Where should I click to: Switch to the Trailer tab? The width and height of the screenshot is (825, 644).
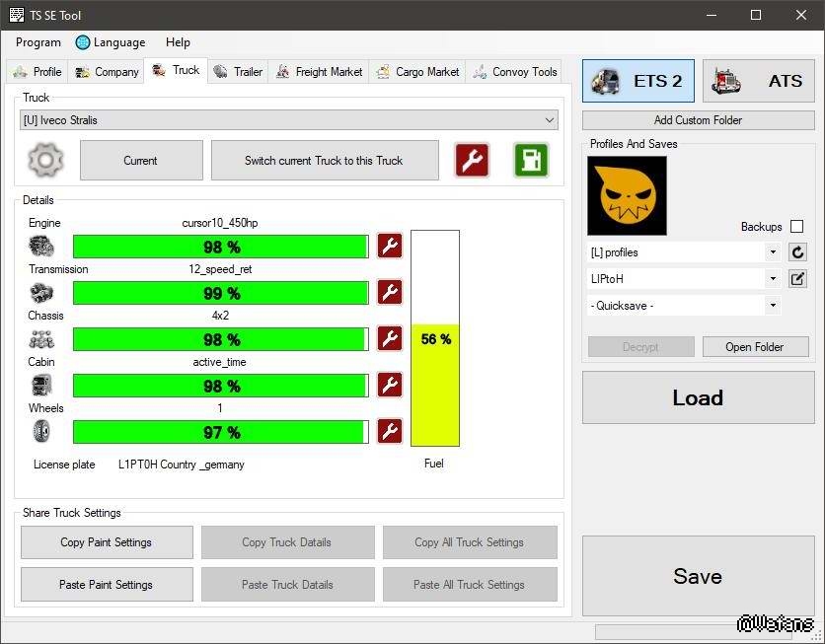coord(238,72)
